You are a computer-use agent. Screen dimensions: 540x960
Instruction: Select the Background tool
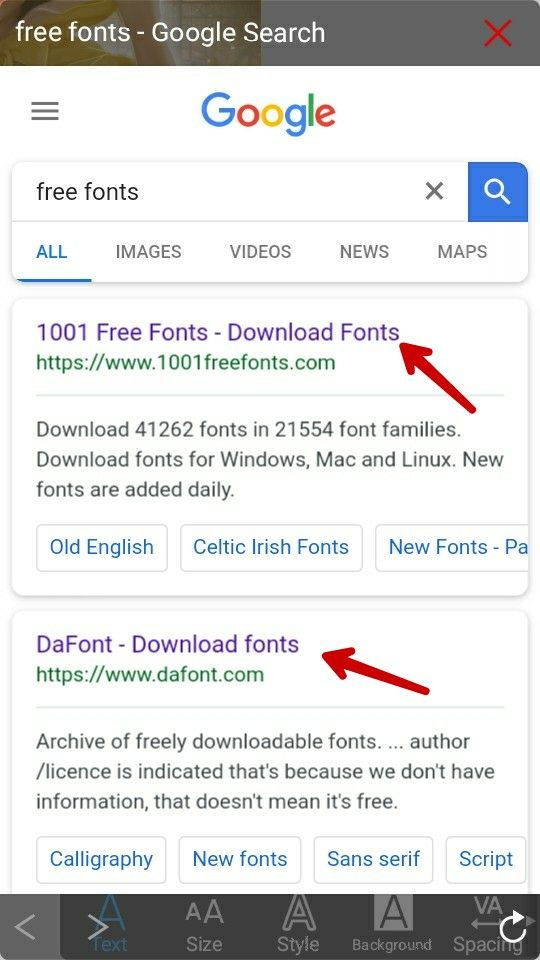[x=392, y=926]
